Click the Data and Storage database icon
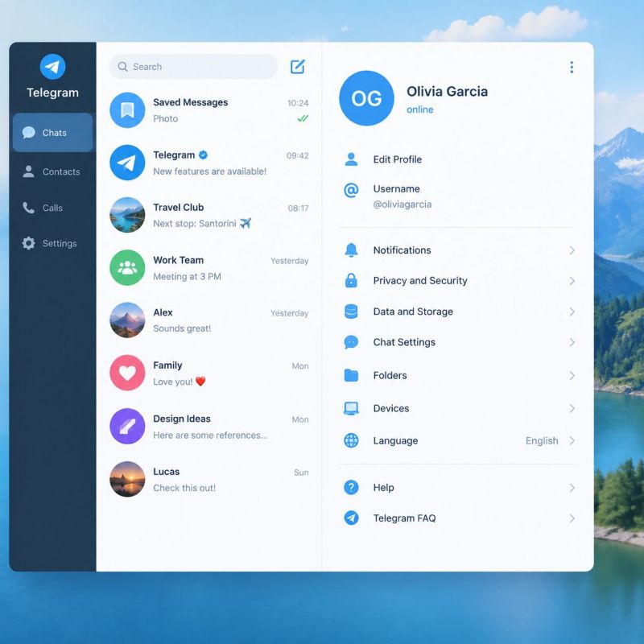Viewport: 644px width, 644px height. [x=351, y=312]
